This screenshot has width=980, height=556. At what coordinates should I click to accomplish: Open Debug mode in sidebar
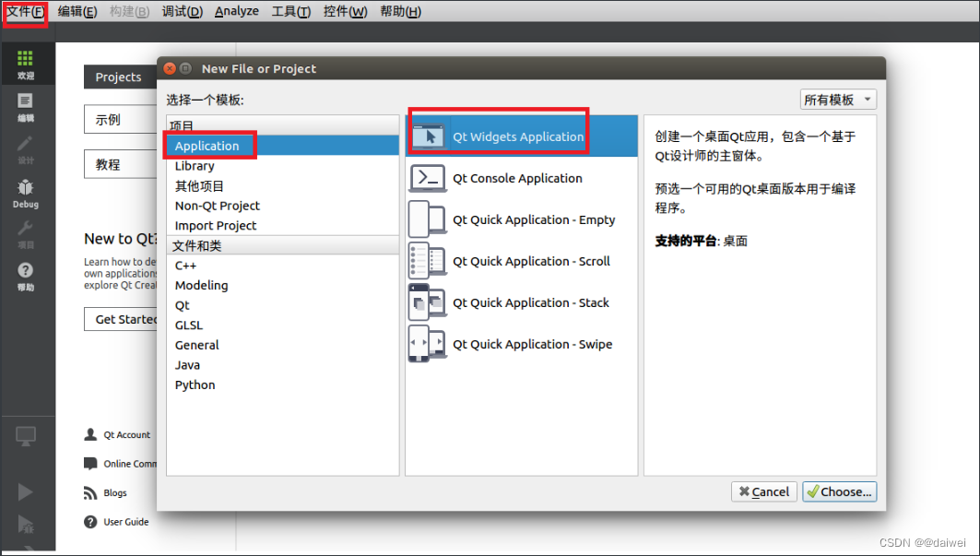coord(26,193)
